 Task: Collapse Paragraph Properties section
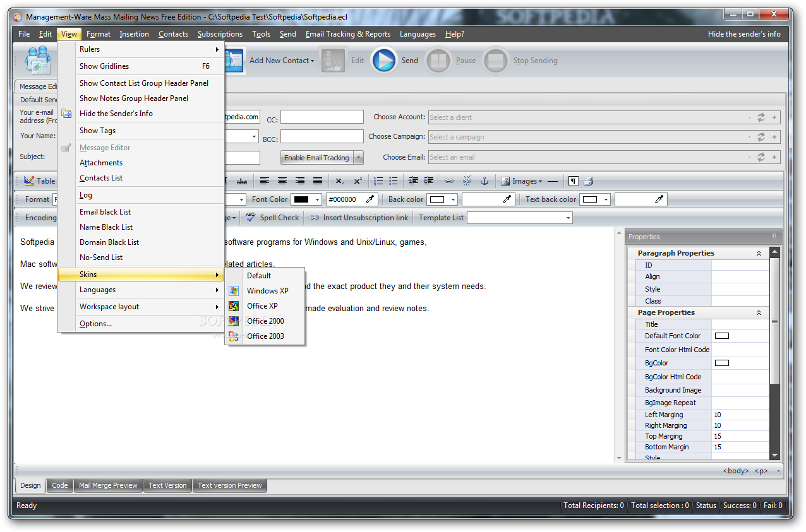pyautogui.click(x=759, y=253)
